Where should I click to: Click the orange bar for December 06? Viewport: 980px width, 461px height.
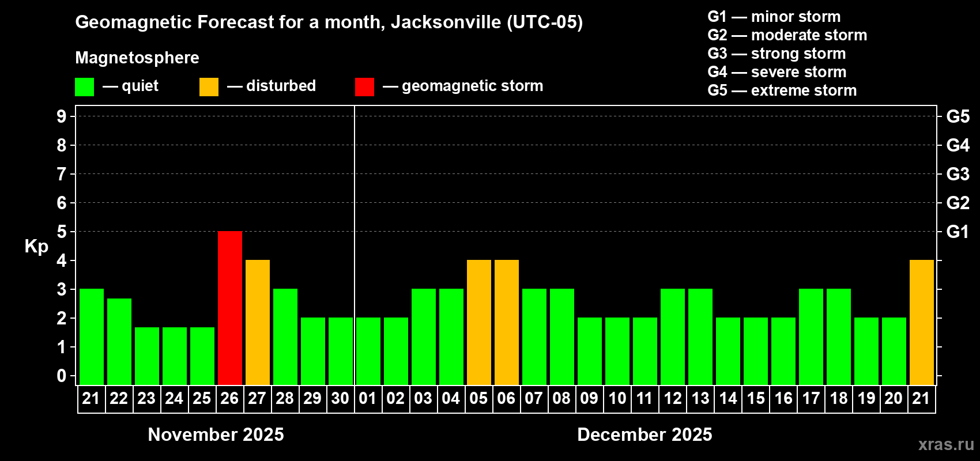507,322
